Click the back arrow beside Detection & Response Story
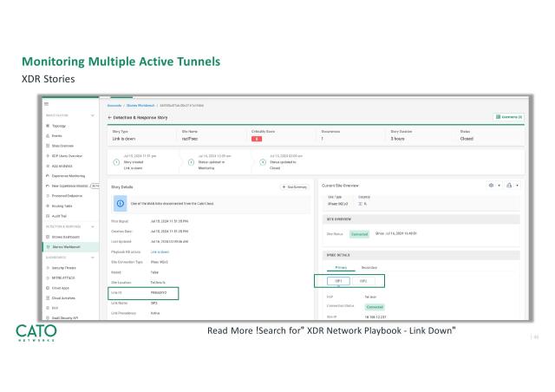This screenshot has height=392, width=555. pyautogui.click(x=110, y=117)
